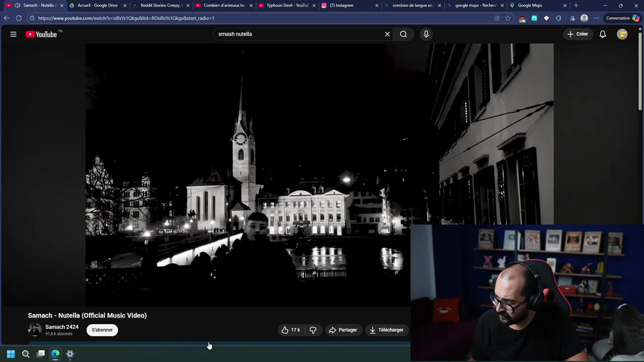Start voice search with the microphone

click(426, 34)
